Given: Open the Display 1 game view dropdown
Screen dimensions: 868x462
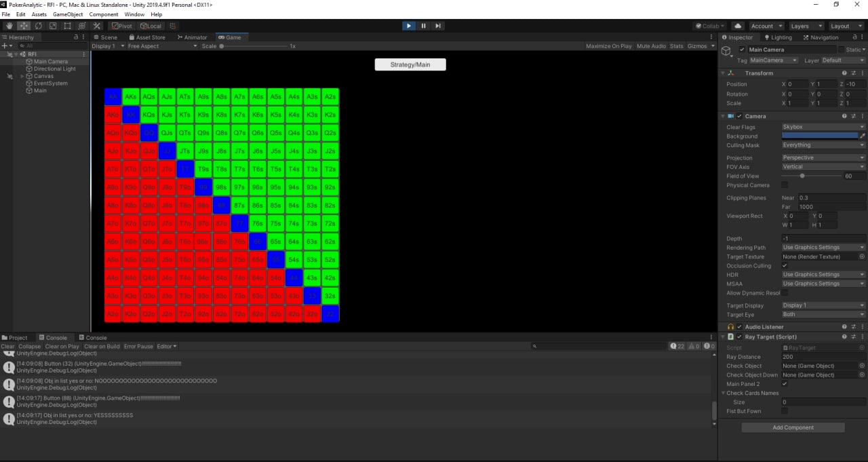Looking at the screenshot, I should click(x=108, y=46).
